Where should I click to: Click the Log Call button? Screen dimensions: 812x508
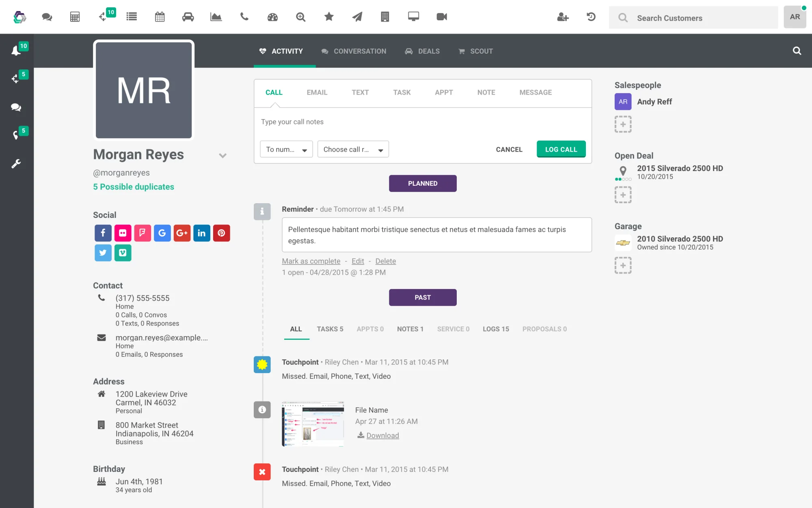pyautogui.click(x=561, y=149)
